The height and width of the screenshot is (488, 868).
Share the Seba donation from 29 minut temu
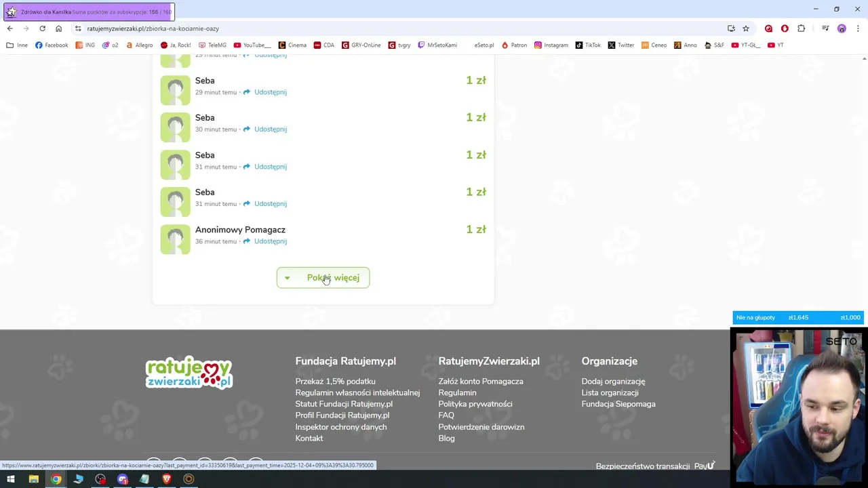coord(265,92)
